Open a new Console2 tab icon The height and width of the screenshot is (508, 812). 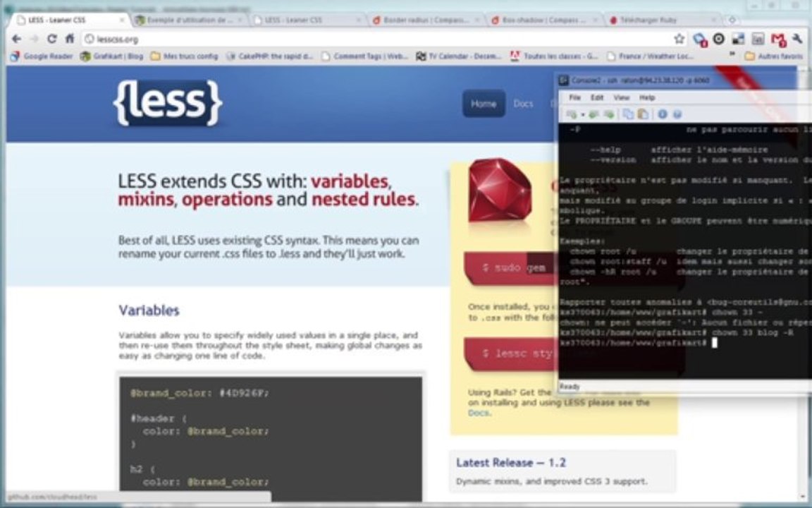[572, 114]
